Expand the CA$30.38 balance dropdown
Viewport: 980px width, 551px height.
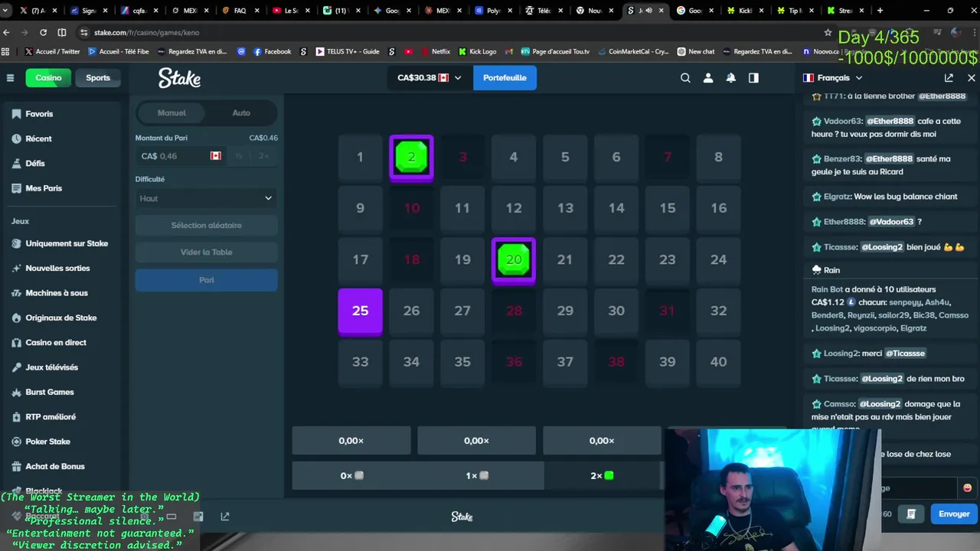pyautogui.click(x=430, y=77)
